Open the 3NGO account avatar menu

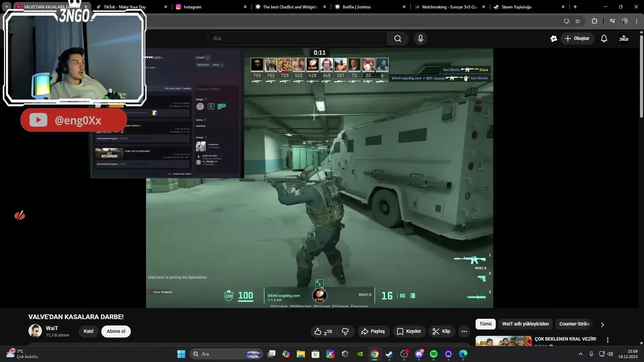(624, 39)
